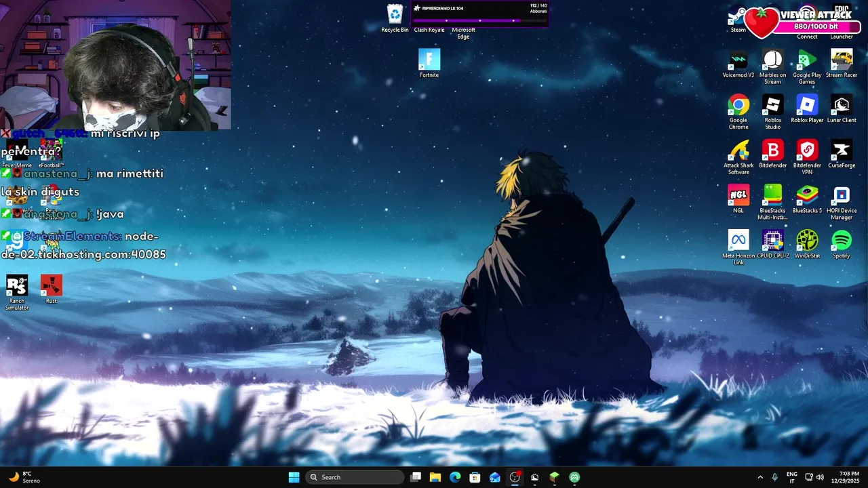Open the Recycle Bin desktop icon
Viewport: 868px width, 488px height.
coord(395,18)
